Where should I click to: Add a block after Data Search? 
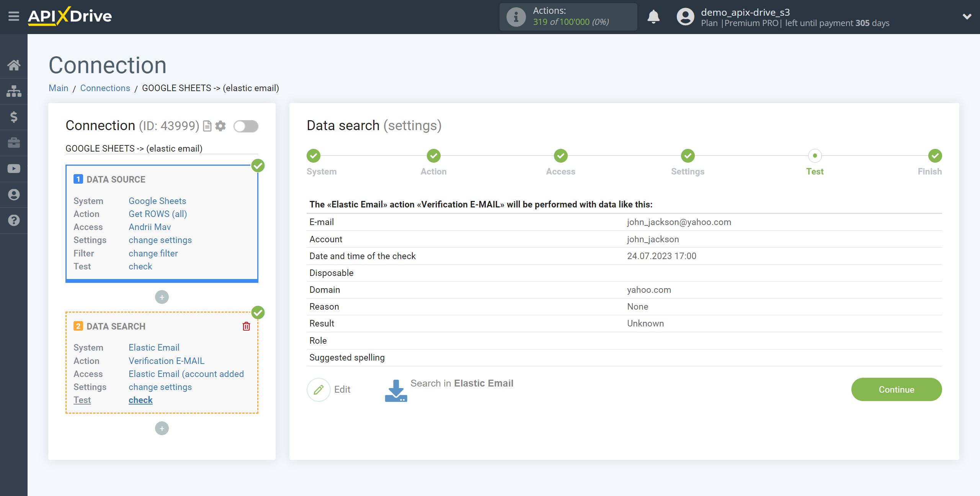point(162,428)
